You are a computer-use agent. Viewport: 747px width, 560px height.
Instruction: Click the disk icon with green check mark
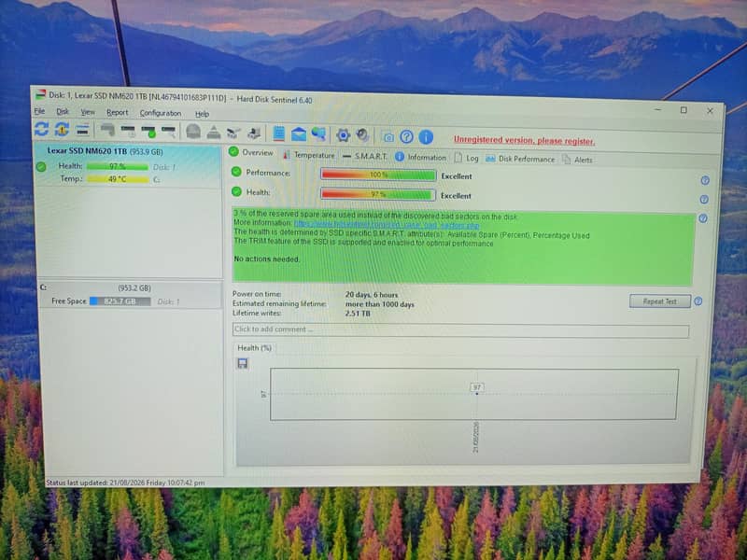(x=148, y=132)
